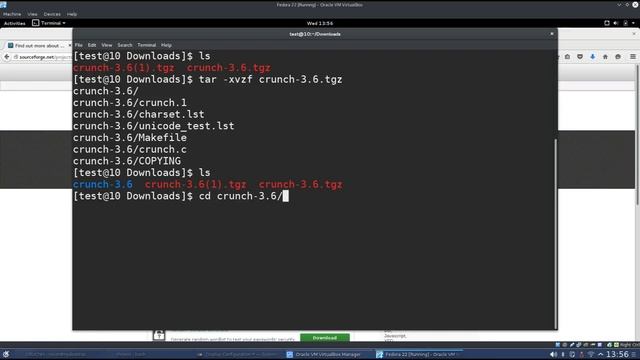Click the Firefox page vertical scrollbar

tap(637, 135)
